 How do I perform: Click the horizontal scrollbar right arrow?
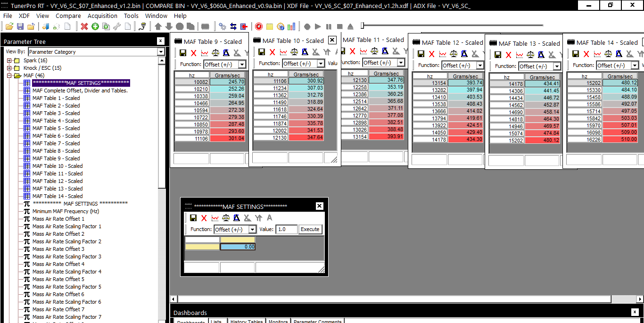(x=640, y=299)
